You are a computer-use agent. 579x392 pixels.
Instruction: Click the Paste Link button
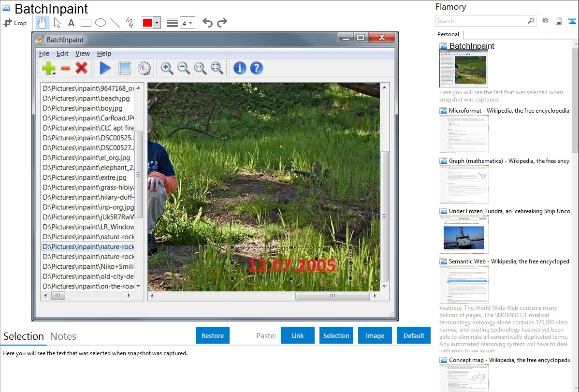298,335
